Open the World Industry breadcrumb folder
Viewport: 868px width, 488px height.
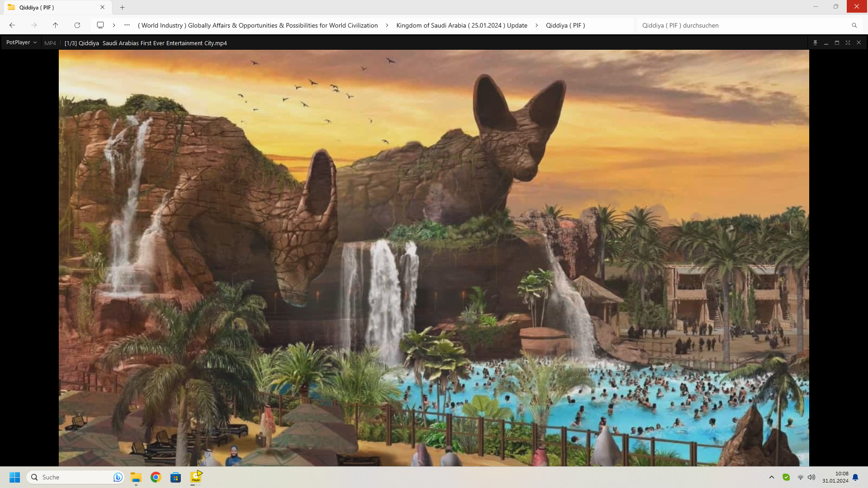(x=258, y=25)
